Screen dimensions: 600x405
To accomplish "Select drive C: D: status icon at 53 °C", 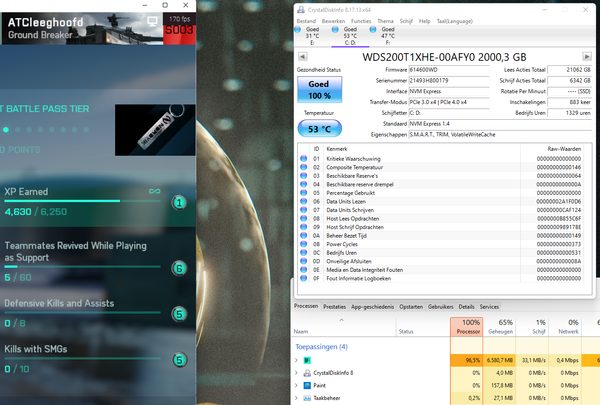I will click(x=335, y=29).
